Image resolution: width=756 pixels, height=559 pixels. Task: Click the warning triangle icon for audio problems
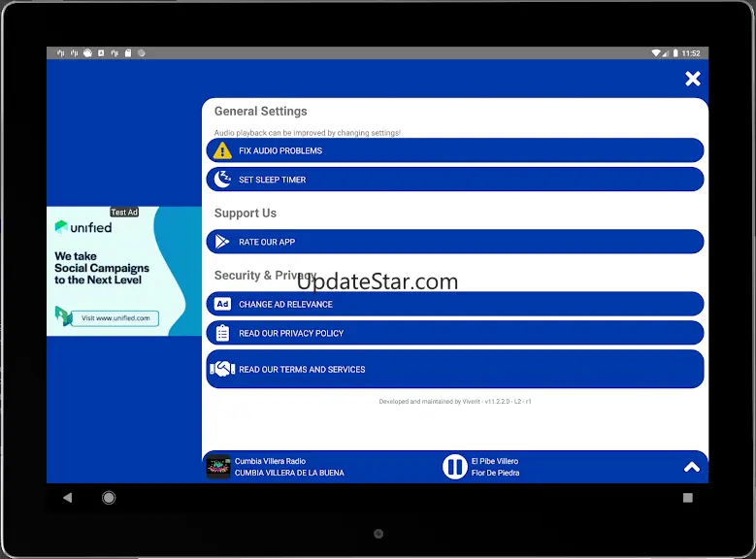point(223,150)
